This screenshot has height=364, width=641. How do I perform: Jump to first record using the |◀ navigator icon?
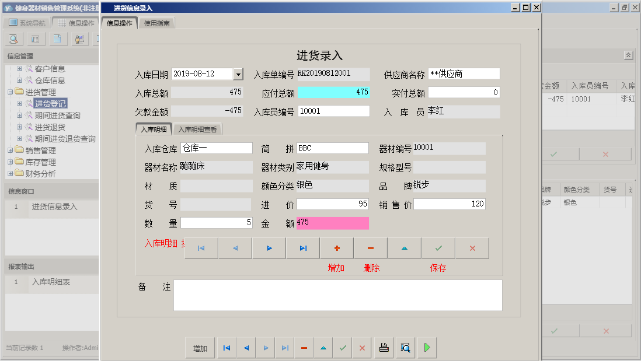201,247
